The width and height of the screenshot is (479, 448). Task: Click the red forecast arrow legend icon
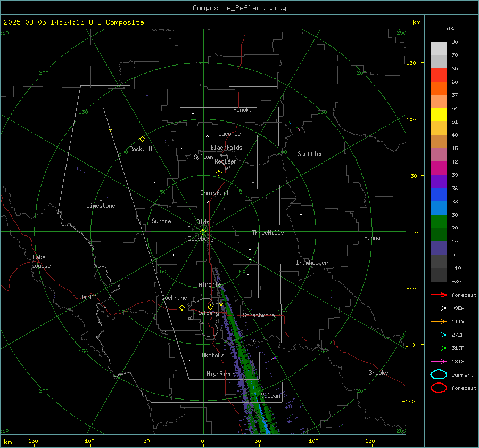pyautogui.click(x=439, y=295)
